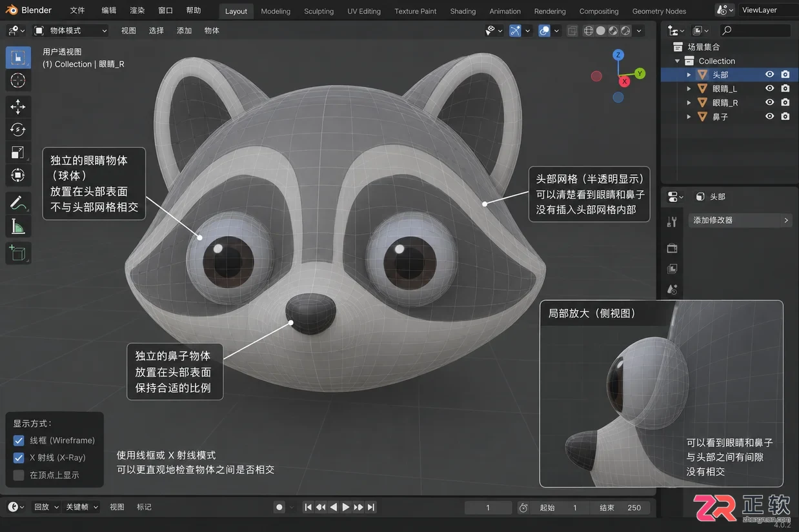799x532 pixels.
Task: Select the Annotate pencil tool
Action: tap(18, 202)
